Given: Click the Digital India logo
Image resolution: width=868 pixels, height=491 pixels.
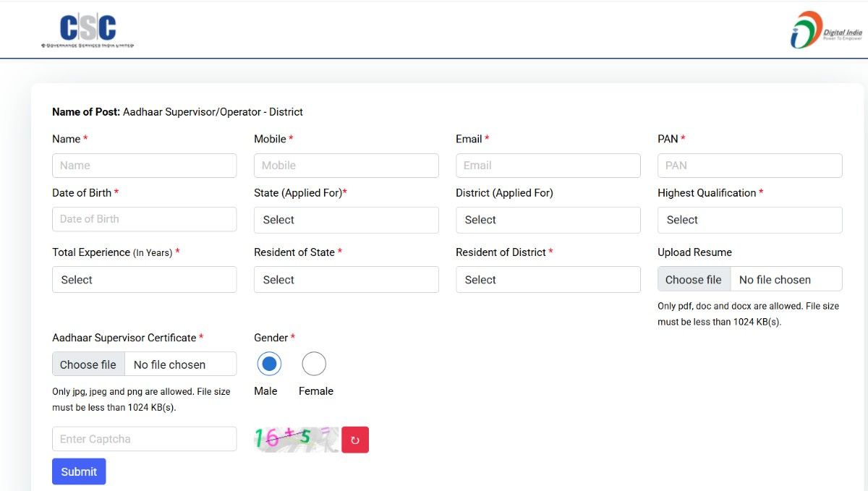Looking at the screenshot, I should point(826,30).
